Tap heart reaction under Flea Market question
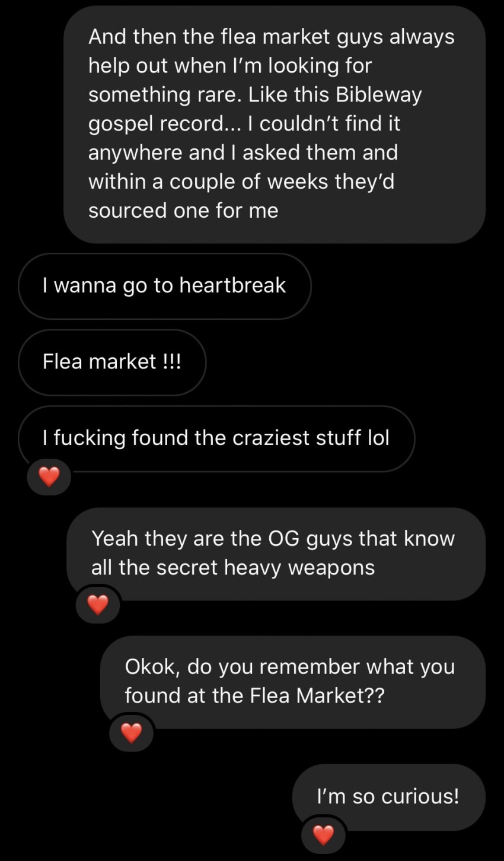 tap(131, 733)
